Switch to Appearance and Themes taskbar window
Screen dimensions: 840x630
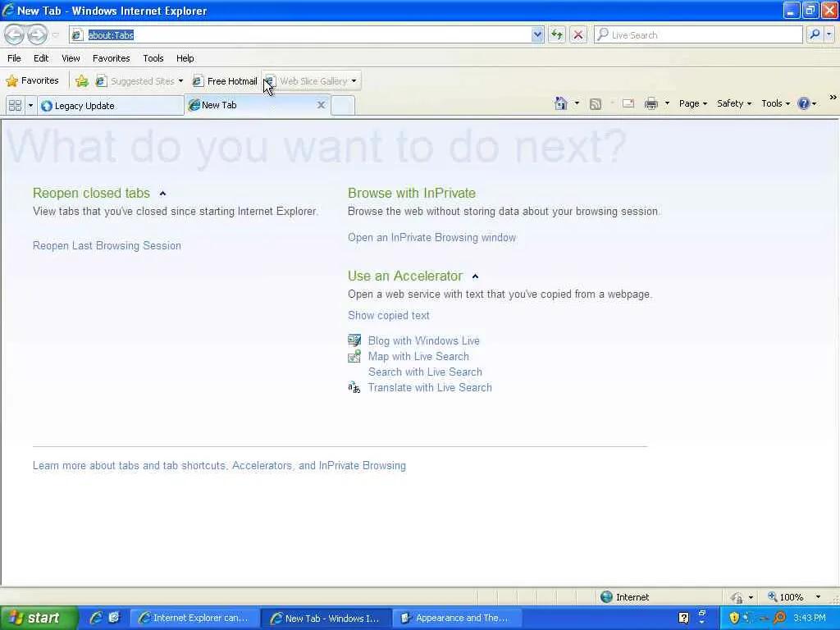tap(457, 618)
